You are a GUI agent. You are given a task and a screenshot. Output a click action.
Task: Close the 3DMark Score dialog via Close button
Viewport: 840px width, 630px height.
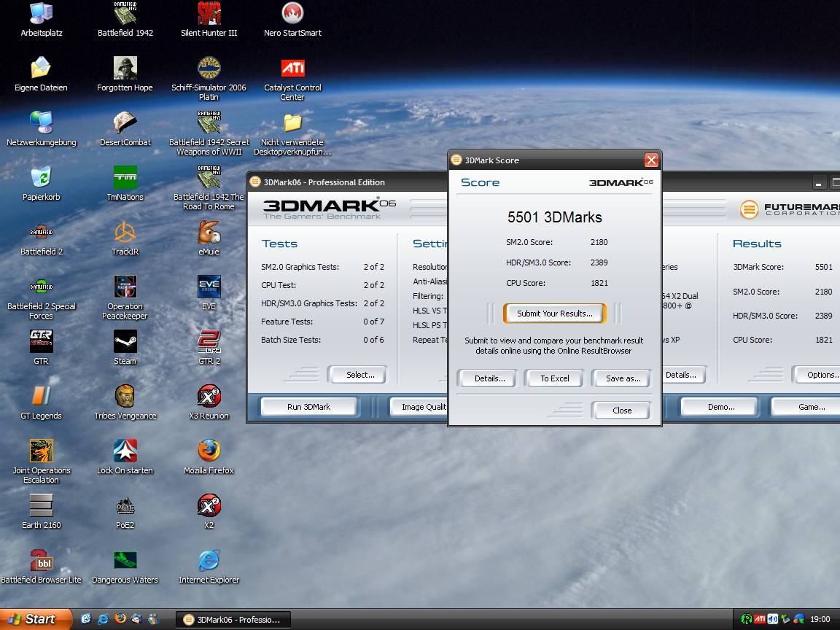click(x=622, y=411)
